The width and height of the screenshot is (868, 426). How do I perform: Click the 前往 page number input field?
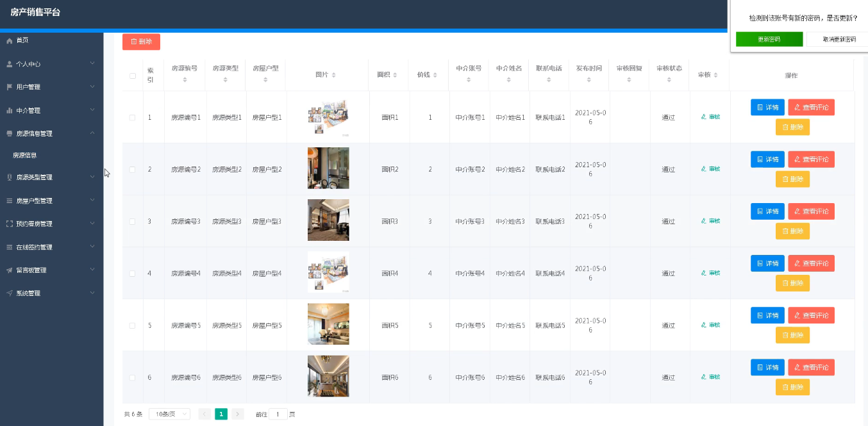[278, 414]
